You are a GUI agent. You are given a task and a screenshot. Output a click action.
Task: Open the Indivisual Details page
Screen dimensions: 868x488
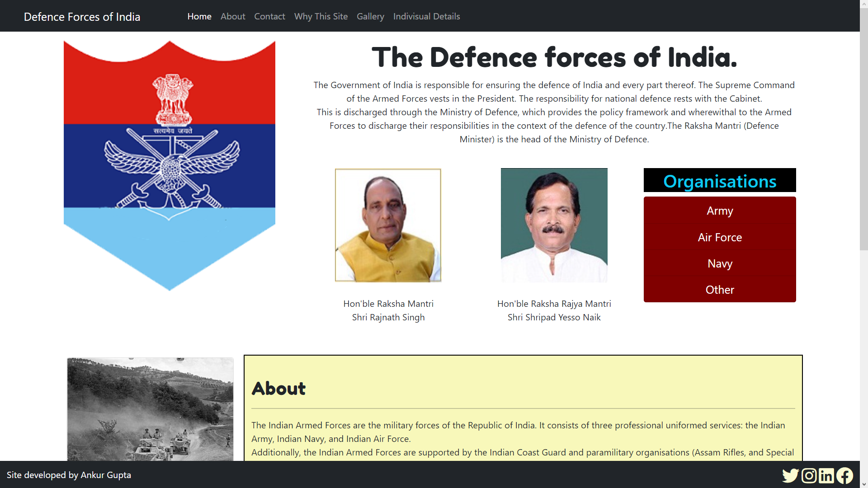(426, 16)
